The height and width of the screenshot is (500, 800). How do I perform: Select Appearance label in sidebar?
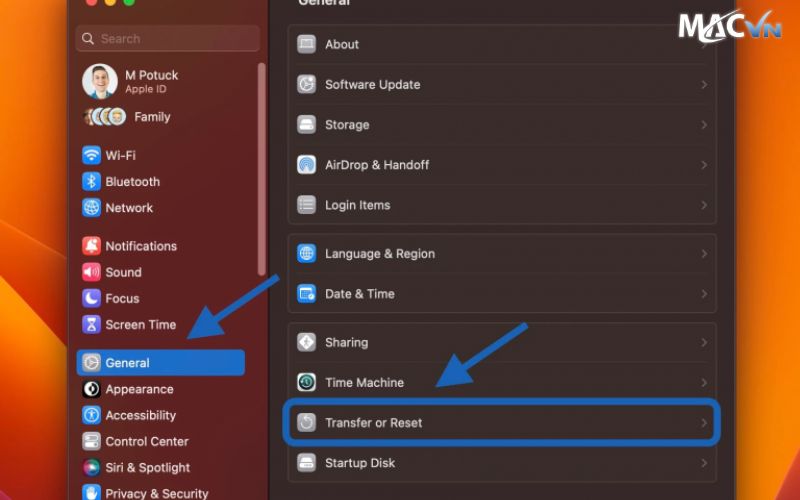(x=139, y=389)
